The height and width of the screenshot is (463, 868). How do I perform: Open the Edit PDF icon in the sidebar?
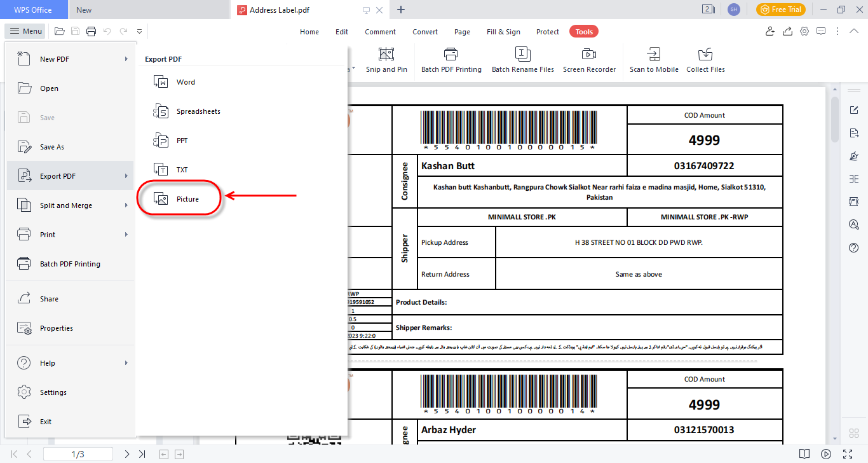pos(853,109)
